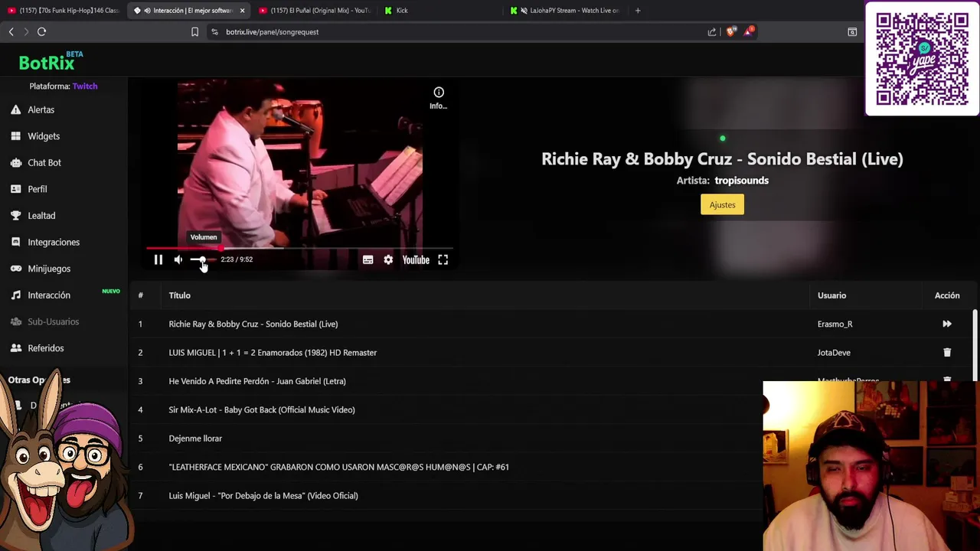Screen dimensions: 980x551
Task: Reload the current page
Action: pos(42,32)
